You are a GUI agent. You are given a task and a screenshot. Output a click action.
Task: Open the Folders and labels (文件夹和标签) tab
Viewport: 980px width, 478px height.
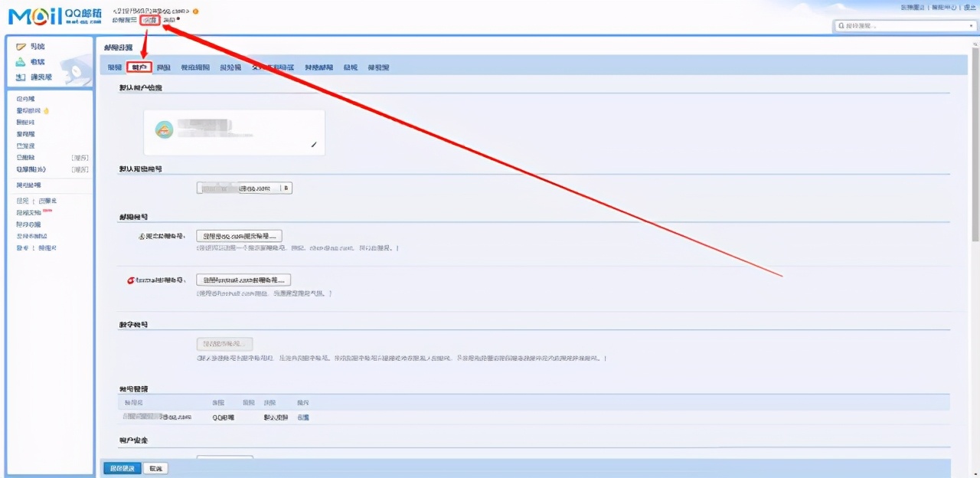(x=273, y=67)
